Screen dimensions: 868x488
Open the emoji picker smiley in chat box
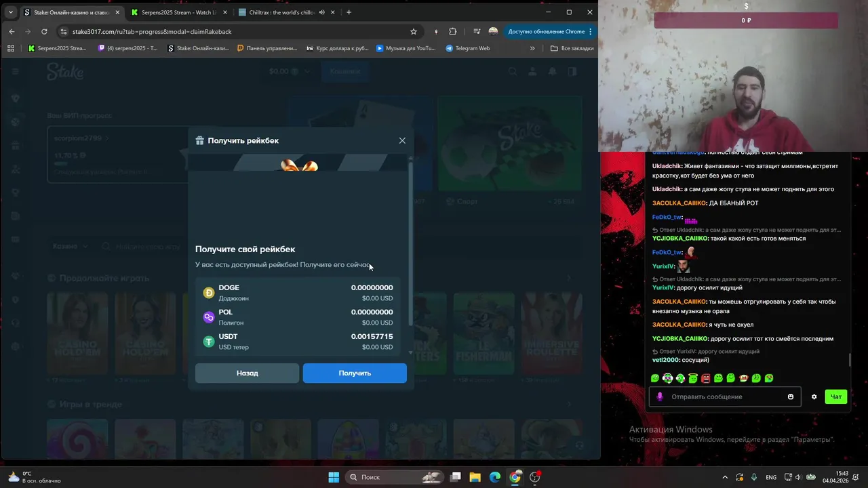tap(791, 396)
